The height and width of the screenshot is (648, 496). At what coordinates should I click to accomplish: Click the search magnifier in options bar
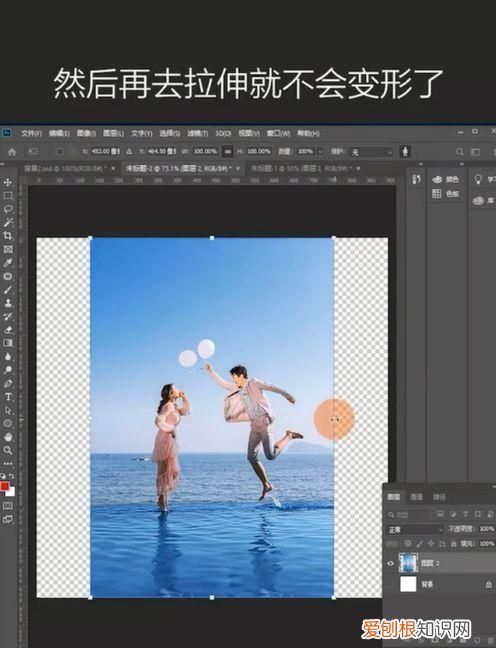[x=460, y=152]
